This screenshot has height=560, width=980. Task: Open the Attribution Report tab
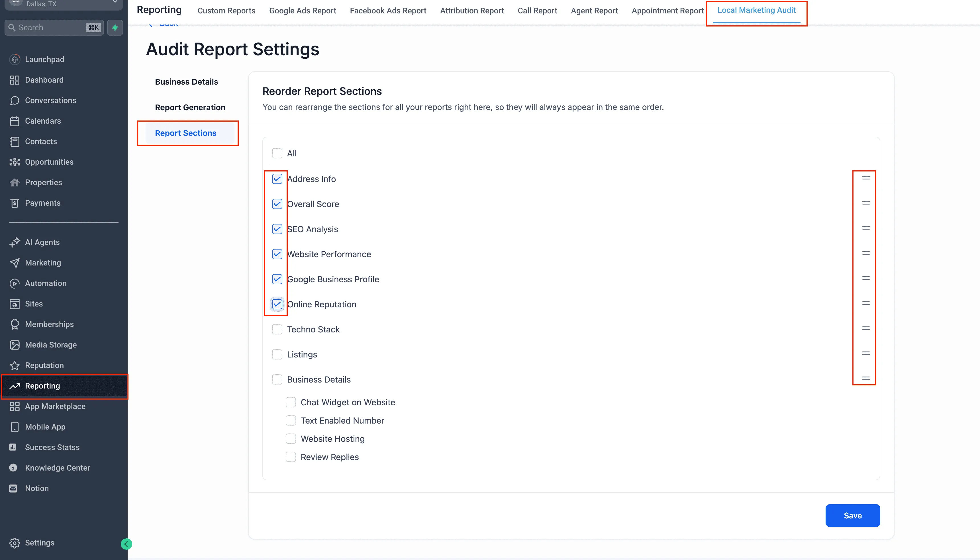pos(471,10)
